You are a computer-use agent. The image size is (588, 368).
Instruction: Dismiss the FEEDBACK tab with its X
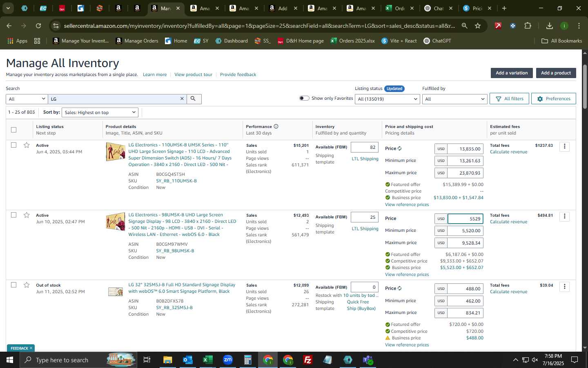coord(31,348)
